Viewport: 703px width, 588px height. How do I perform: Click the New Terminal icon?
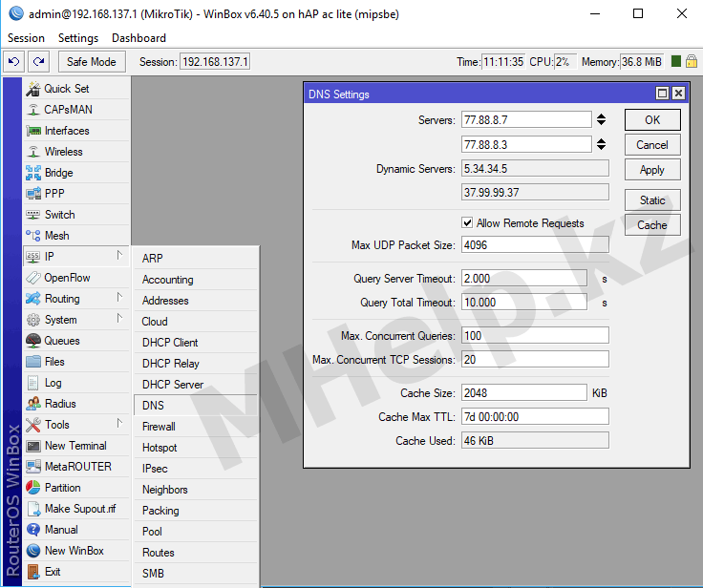point(33,446)
